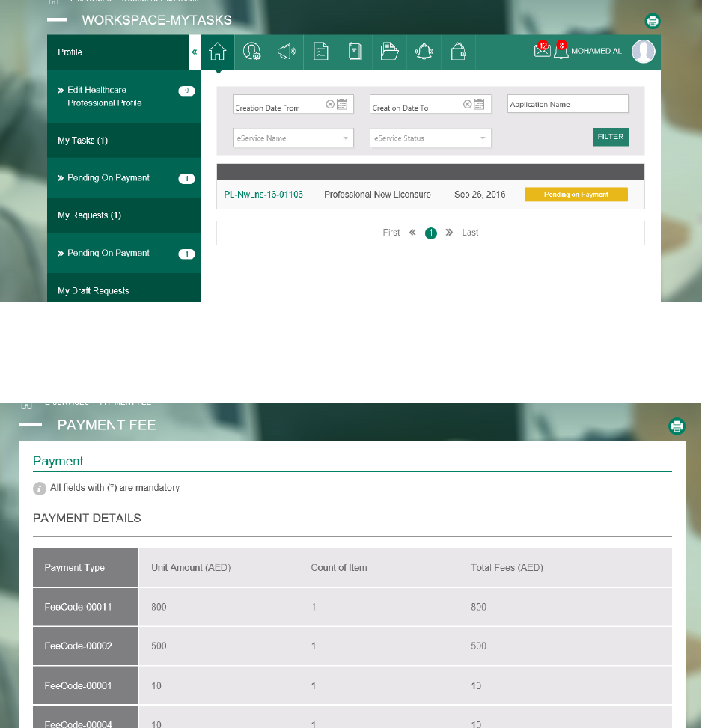Image resolution: width=702 pixels, height=728 pixels.
Task: Click the Total Fees (AED) column header
Action: pyautogui.click(x=507, y=567)
